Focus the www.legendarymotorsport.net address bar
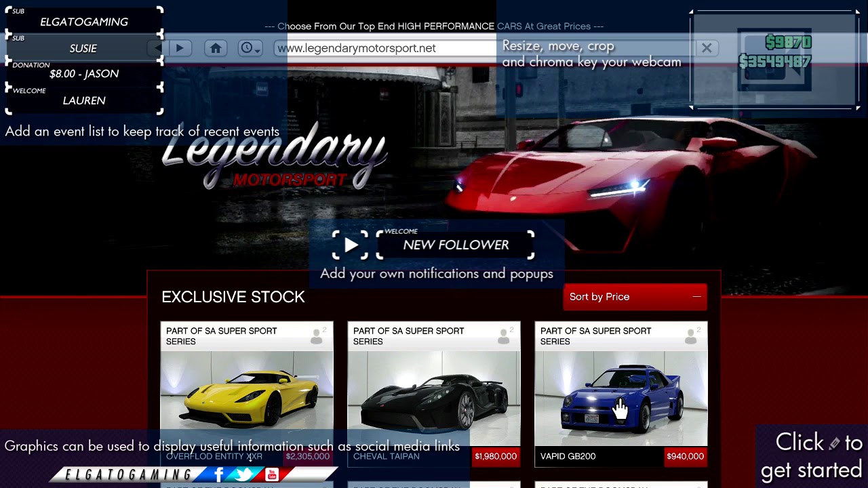Screen dimensions: 868x488 [x=484, y=48]
